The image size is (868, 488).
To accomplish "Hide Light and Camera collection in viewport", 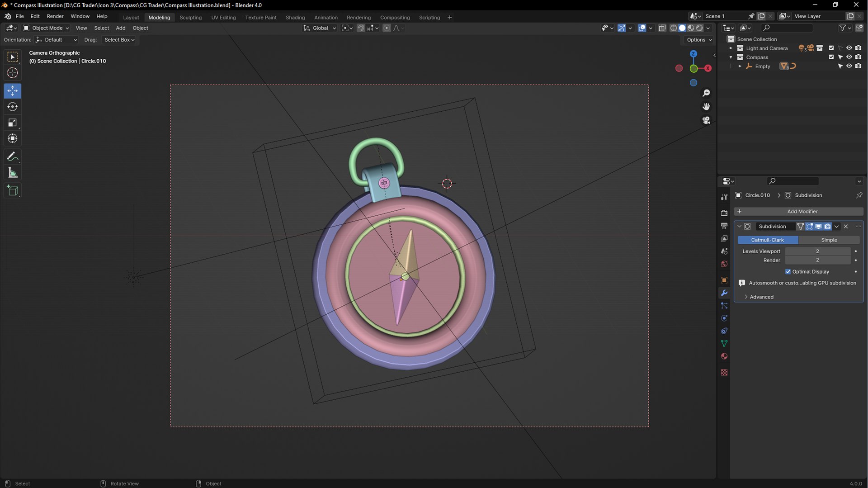I will (x=849, y=48).
